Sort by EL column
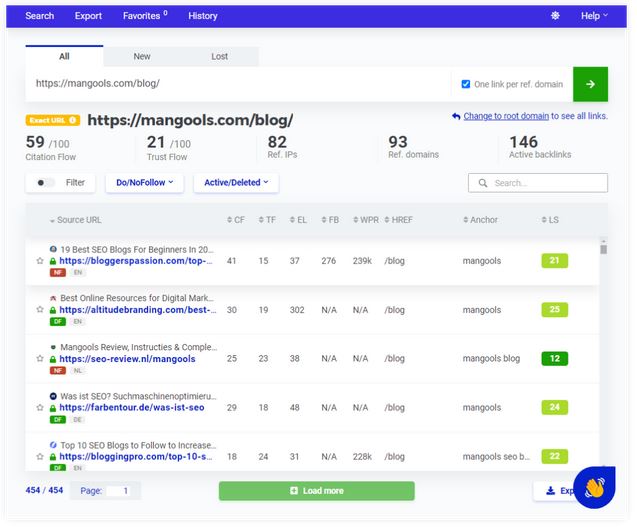 (x=298, y=220)
